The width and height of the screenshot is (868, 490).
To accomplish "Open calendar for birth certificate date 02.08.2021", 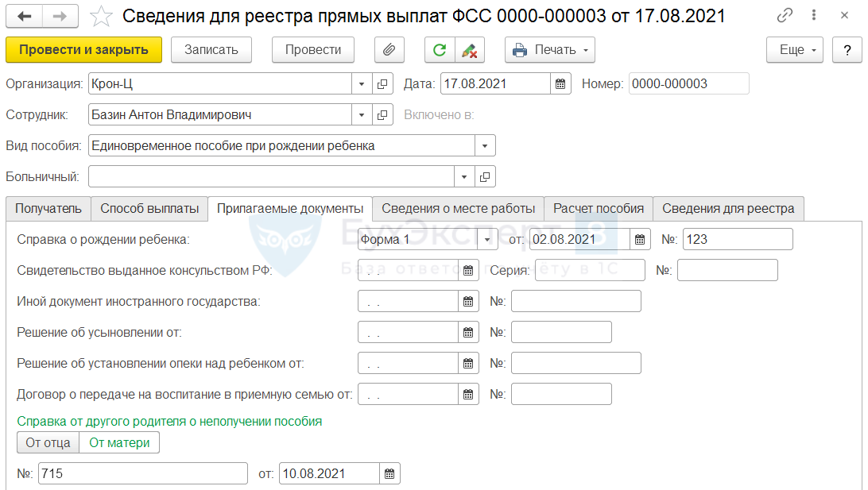I will click(640, 240).
